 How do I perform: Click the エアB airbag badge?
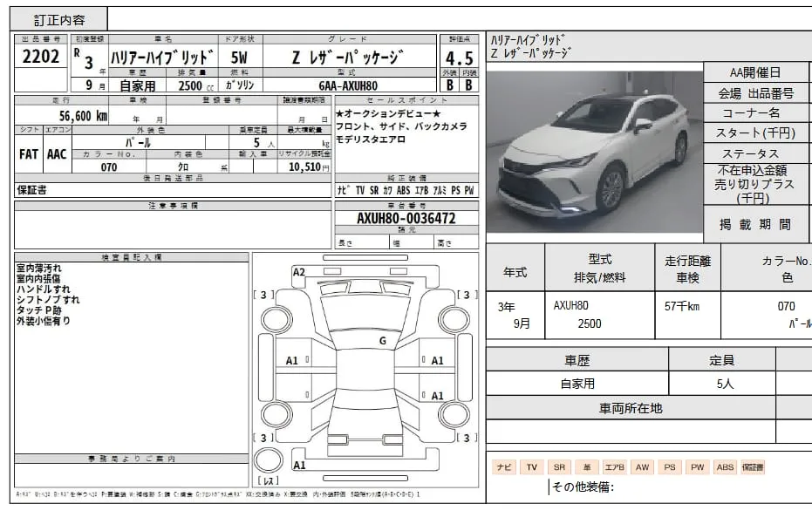pos(615,467)
